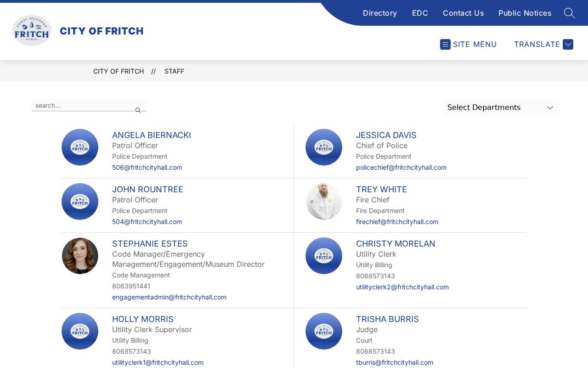The width and height of the screenshot is (588, 368).
Task: Click the CITY OF FRITCH breadcrumb link
Action: pos(119,71)
